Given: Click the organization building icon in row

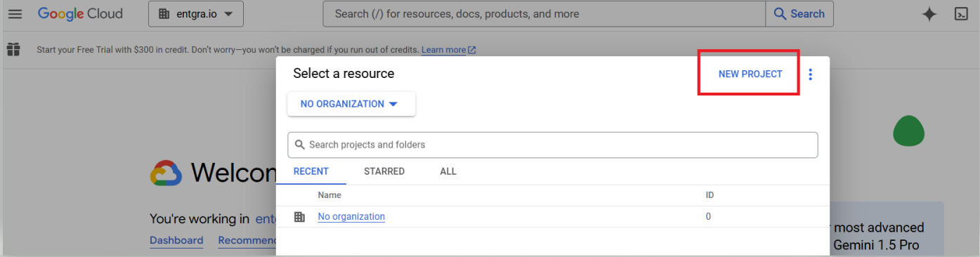Looking at the screenshot, I should coord(299,216).
